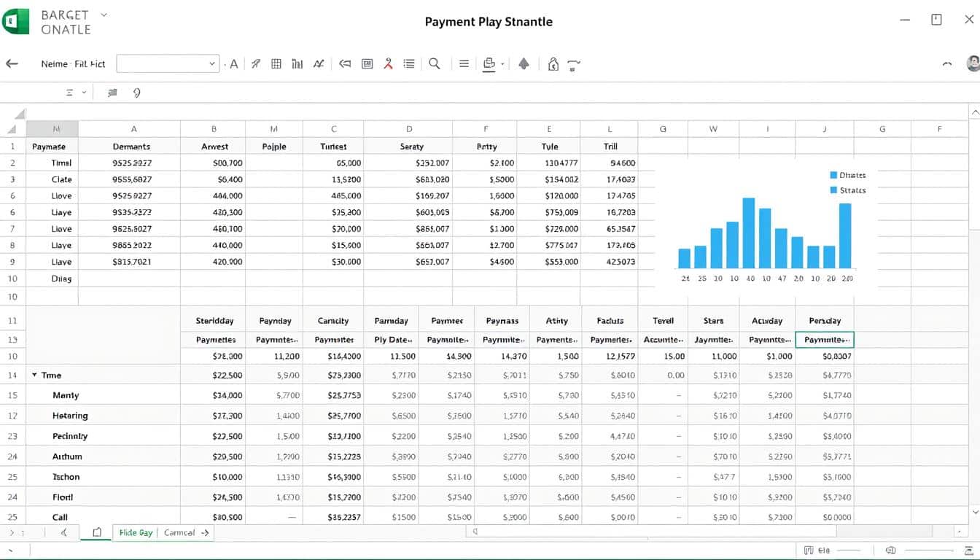Open the BARGET title dropdown chevron
This screenshot has height=560, width=980.
(103, 15)
